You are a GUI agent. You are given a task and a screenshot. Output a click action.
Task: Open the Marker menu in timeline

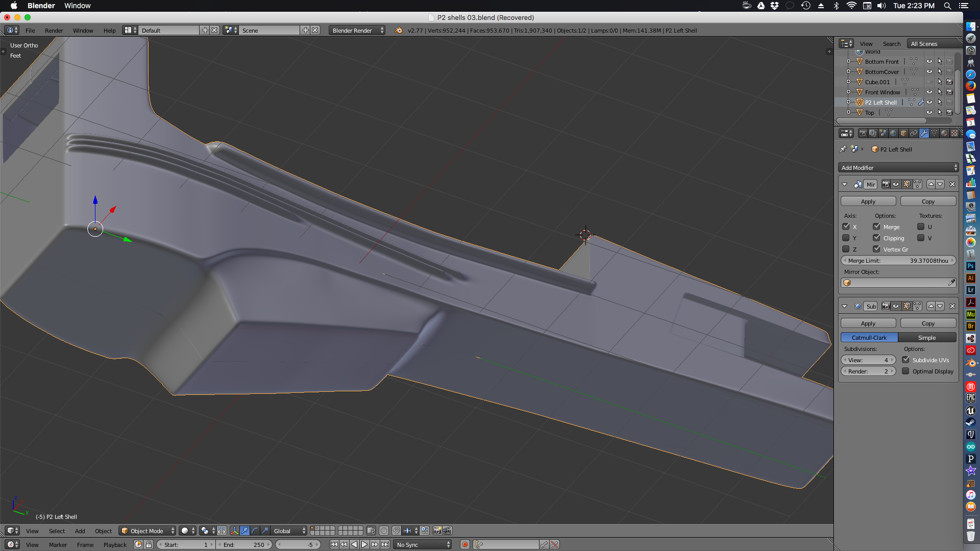[x=58, y=544]
